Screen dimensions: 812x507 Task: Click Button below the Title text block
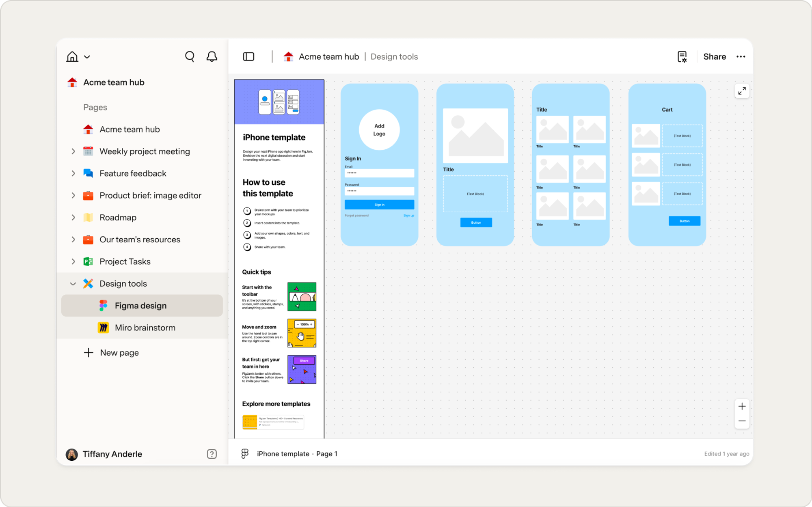pos(476,222)
